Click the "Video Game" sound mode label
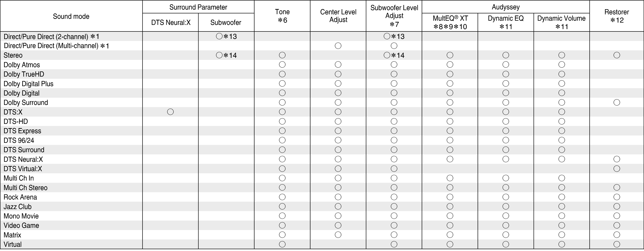644x251 pixels. pos(21,226)
